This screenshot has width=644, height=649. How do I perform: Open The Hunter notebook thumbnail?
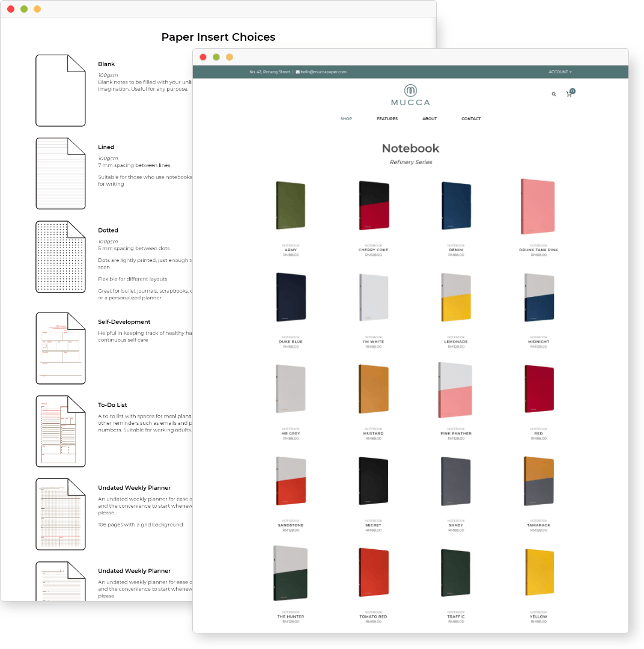(291, 573)
